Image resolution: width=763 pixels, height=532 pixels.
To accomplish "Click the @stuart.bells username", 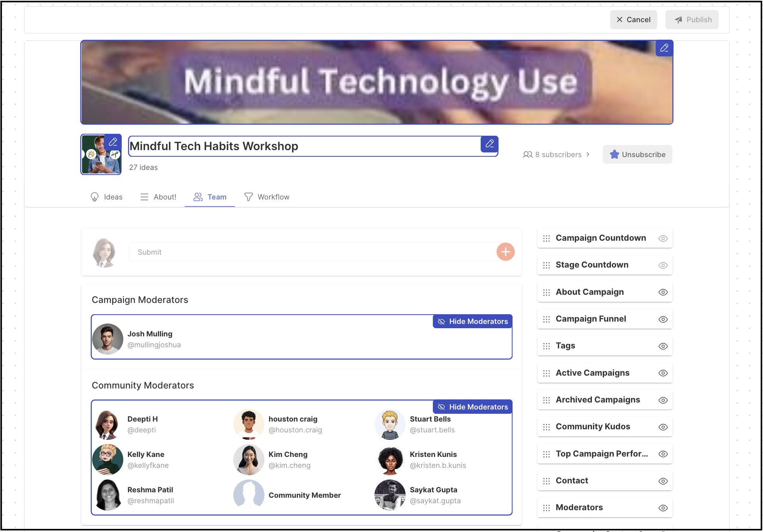I will tap(432, 430).
